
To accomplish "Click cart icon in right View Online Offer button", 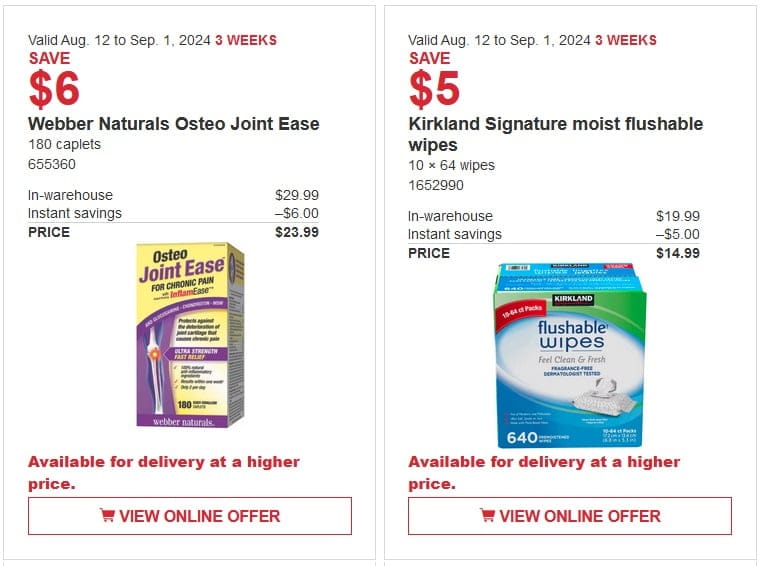I will coord(487,515).
